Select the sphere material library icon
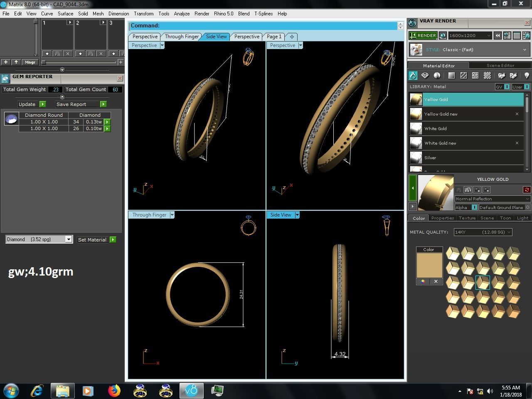Viewport: 532px width, 399px height. pyautogui.click(x=437, y=75)
